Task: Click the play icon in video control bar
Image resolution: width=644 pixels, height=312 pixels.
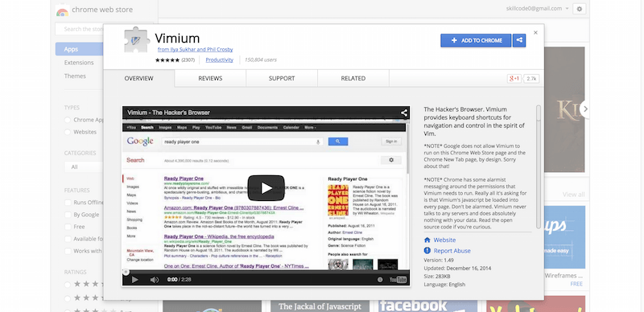Action: pyautogui.click(x=134, y=280)
